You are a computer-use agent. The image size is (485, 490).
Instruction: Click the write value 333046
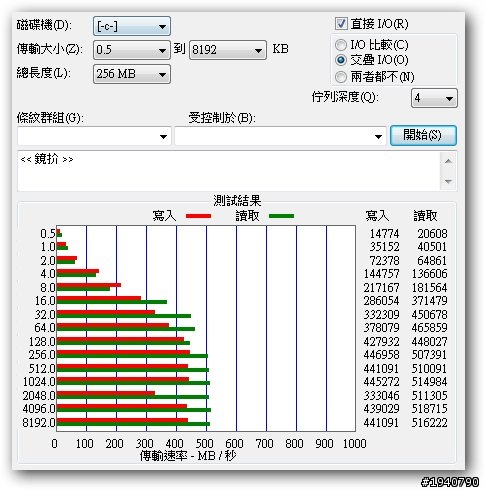(381, 396)
